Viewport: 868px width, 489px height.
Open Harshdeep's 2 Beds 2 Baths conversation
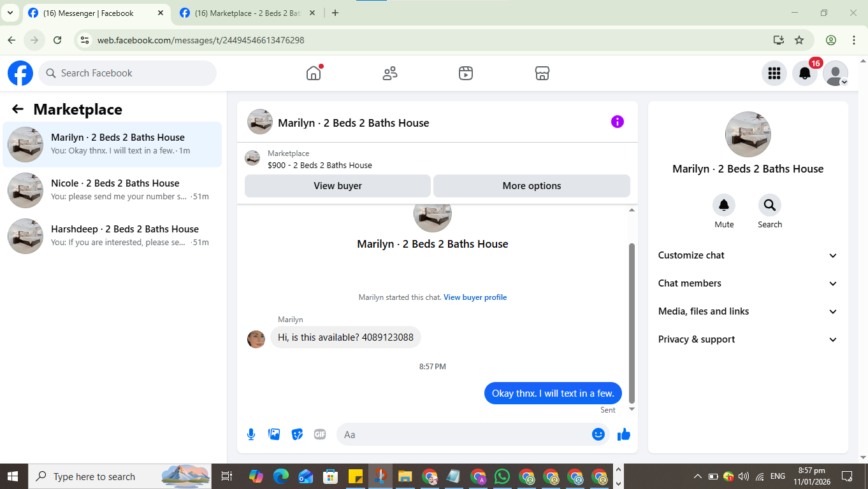pos(112,236)
